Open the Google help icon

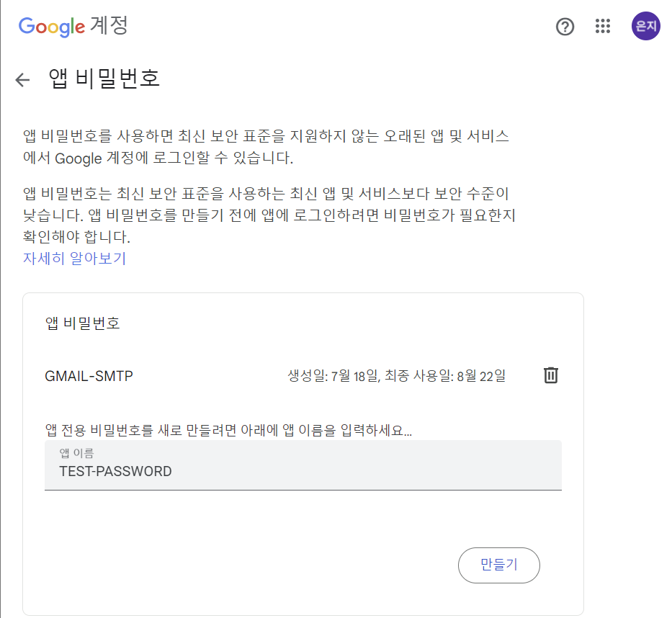[x=565, y=27]
